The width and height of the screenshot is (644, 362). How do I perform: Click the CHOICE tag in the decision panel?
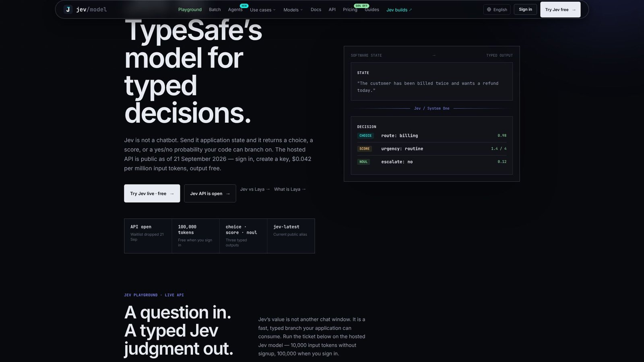[x=365, y=136]
